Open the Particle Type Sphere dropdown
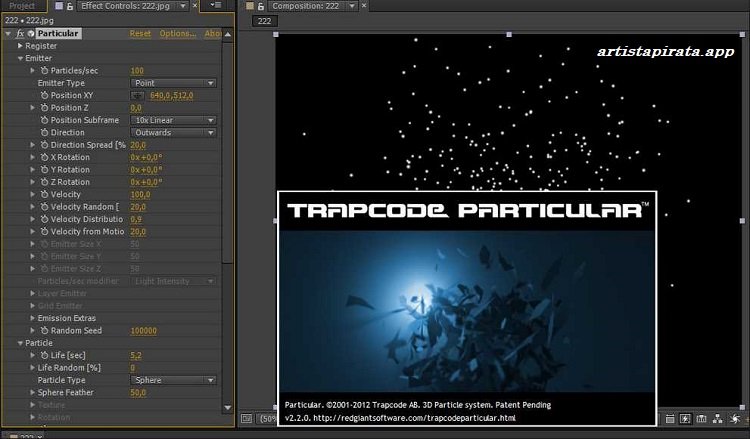750x439 pixels. [x=174, y=380]
